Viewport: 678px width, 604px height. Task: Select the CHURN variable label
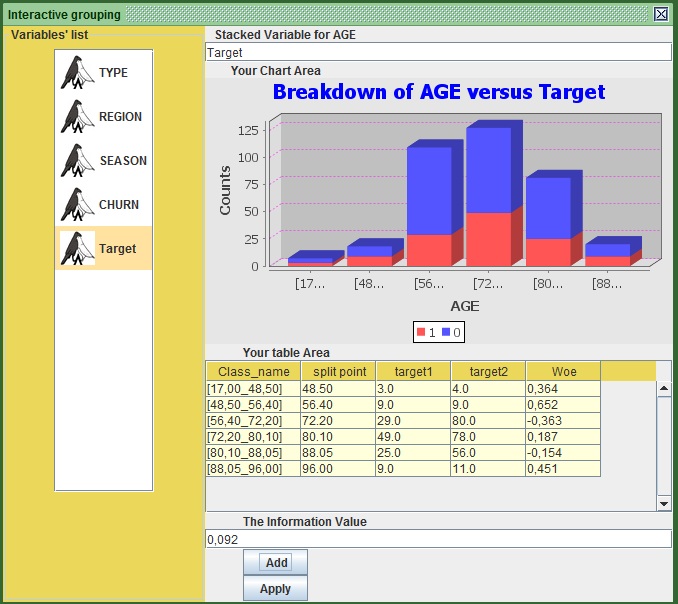pyautogui.click(x=119, y=205)
